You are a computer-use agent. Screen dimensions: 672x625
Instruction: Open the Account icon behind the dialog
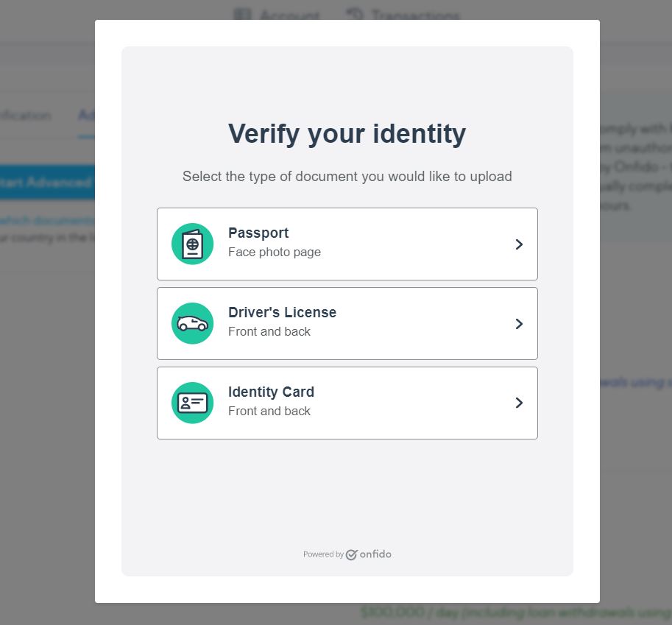coord(243,15)
